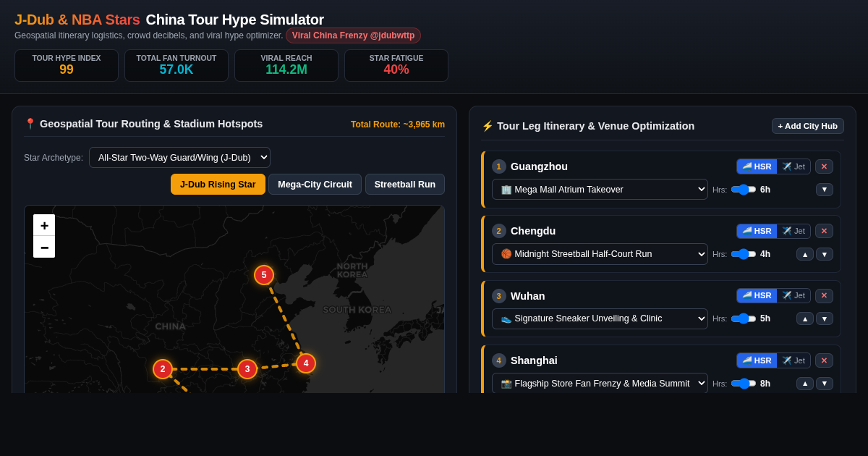The width and height of the screenshot is (868, 456).
Task: Click the China Tour Hype Simulator title
Action: coord(235,20)
